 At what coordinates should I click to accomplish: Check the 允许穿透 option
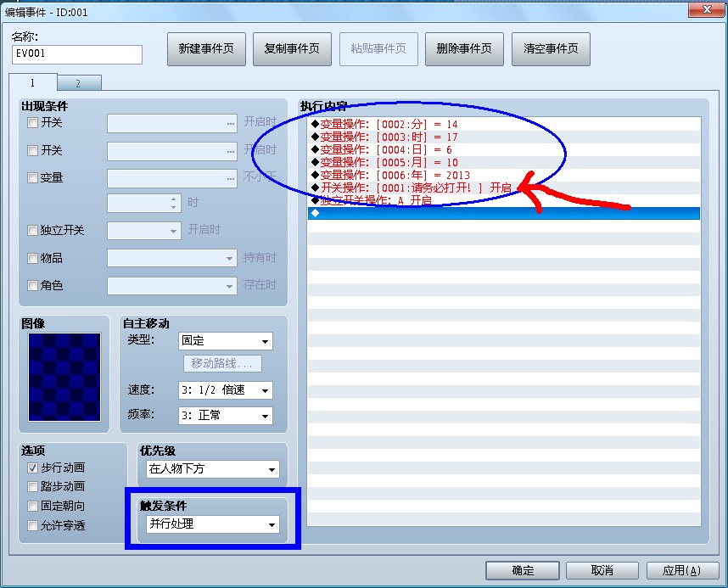coord(32,526)
